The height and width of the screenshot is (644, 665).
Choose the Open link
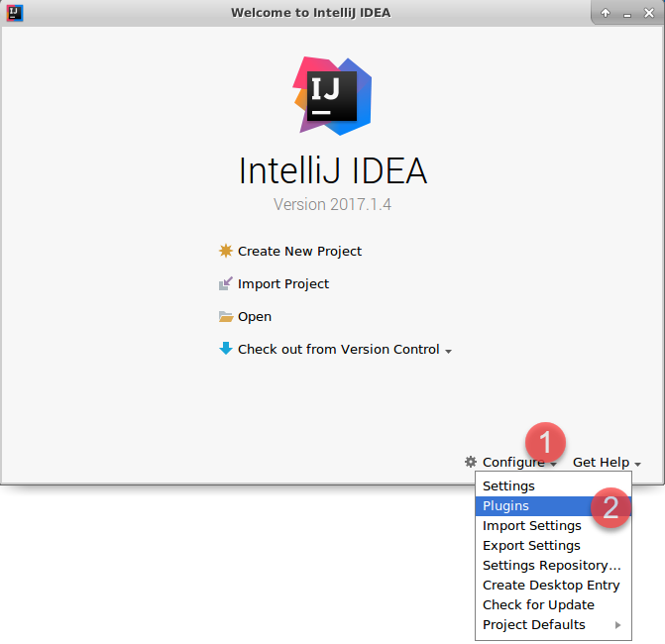coord(255,316)
